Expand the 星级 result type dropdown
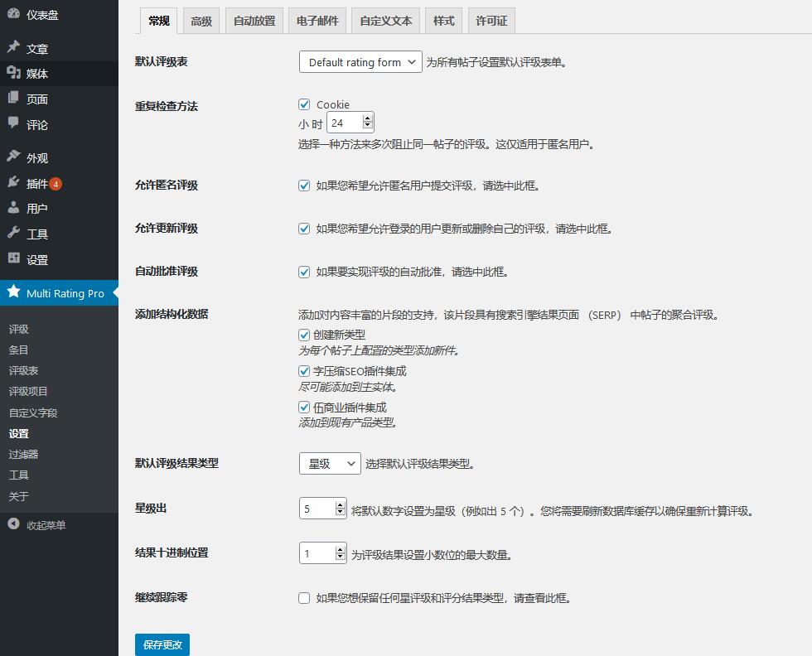Viewport: 812px width, 656px height. click(x=329, y=464)
